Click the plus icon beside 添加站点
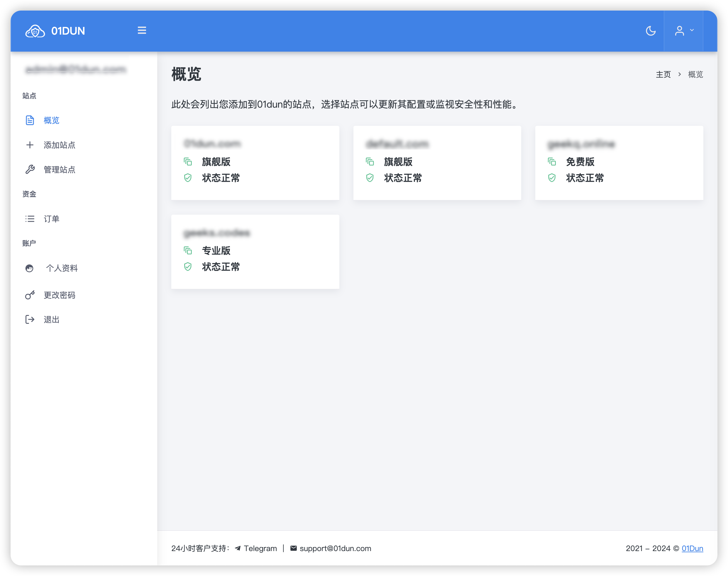 click(30, 145)
